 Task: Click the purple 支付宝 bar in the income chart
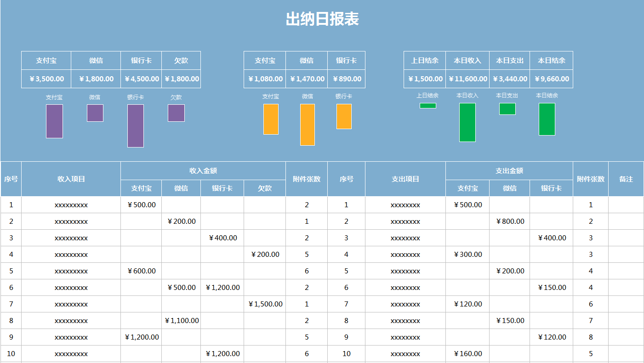[x=54, y=121]
